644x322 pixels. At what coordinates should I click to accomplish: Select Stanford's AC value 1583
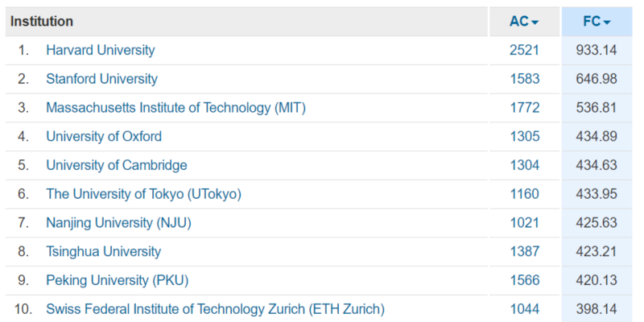pyautogui.click(x=525, y=79)
